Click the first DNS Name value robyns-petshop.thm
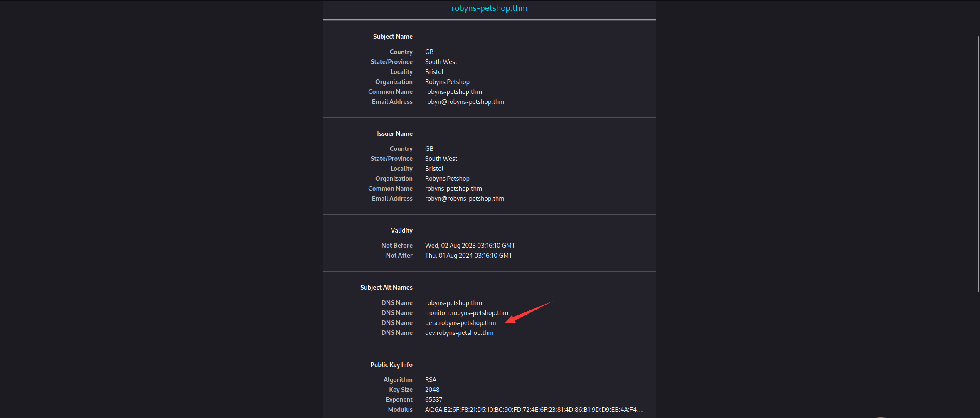This screenshot has width=980, height=418. click(x=453, y=303)
